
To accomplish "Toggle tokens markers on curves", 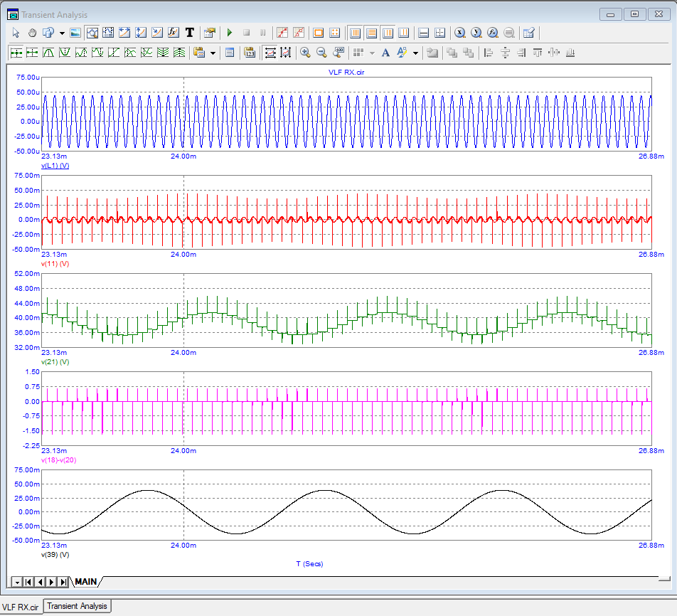I will coord(299,33).
